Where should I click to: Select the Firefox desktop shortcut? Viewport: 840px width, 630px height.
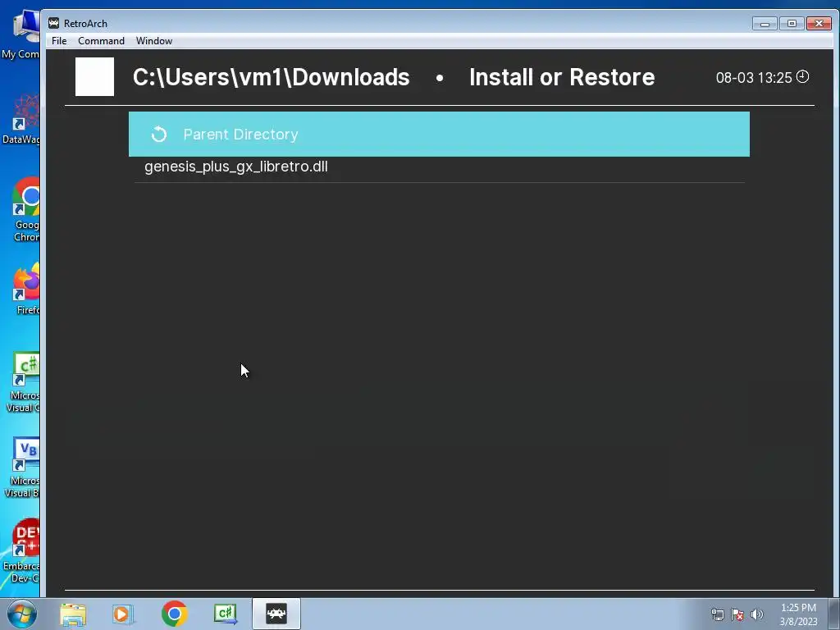pos(25,290)
